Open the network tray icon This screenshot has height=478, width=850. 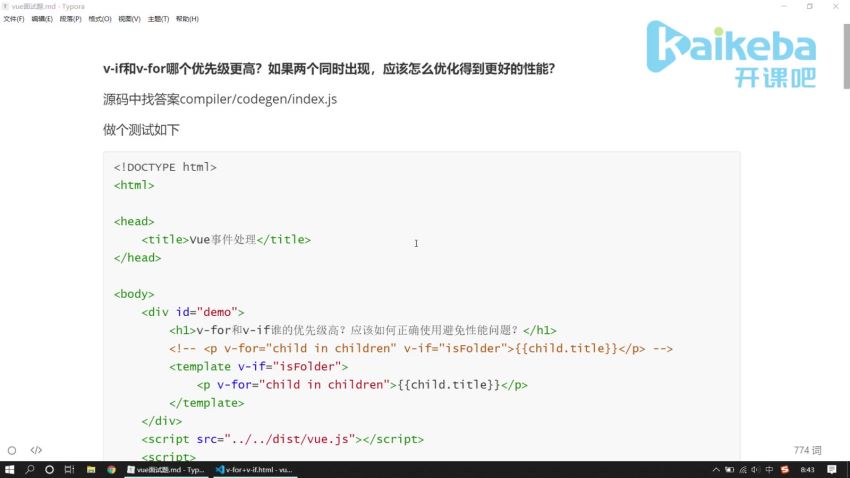click(x=743, y=470)
